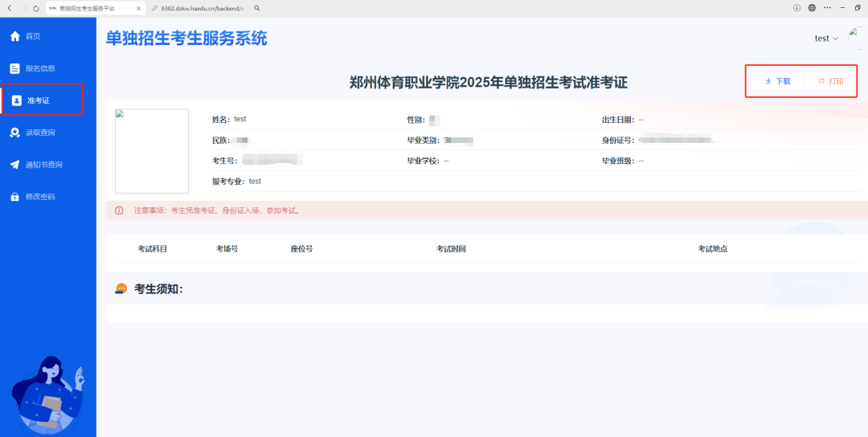Click the search magnifier beside address bar

click(x=256, y=8)
